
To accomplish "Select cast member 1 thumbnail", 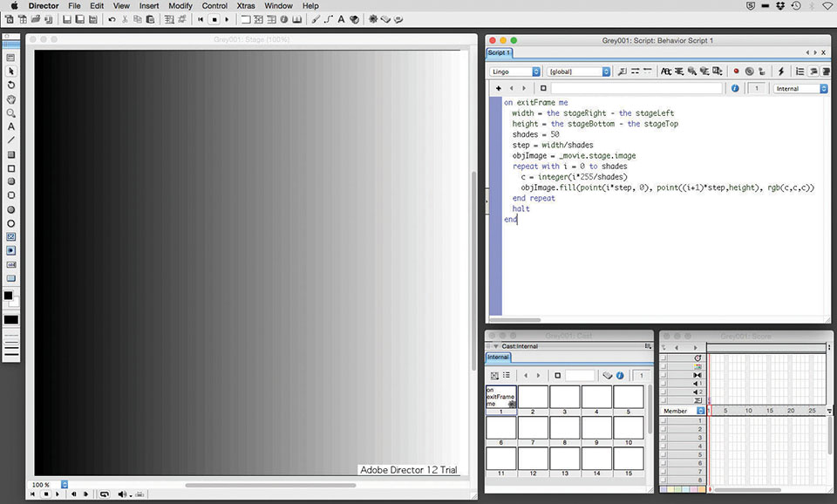I will click(501, 398).
